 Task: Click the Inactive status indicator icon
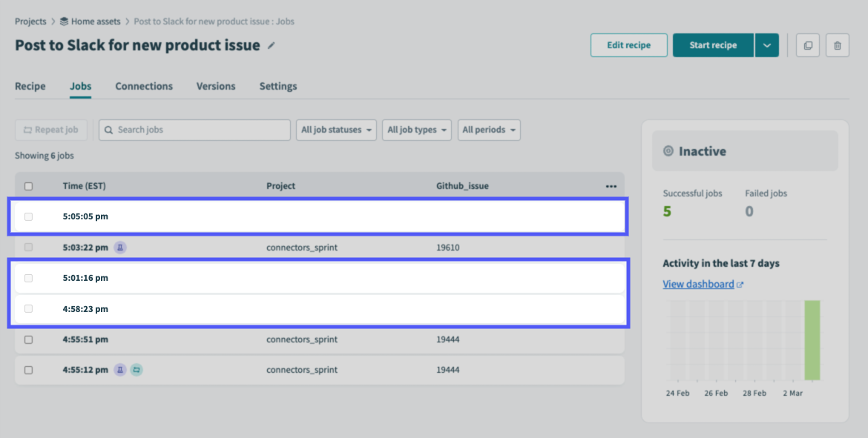(667, 150)
